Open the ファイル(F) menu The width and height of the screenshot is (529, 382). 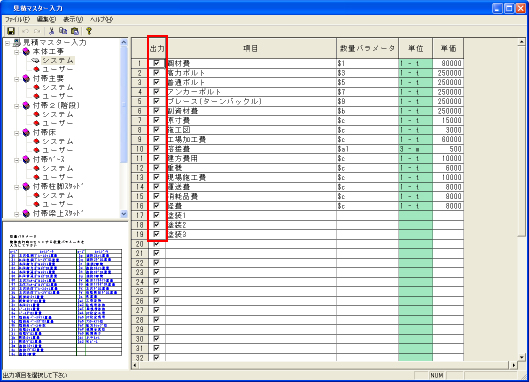click(x=17, y=20)
